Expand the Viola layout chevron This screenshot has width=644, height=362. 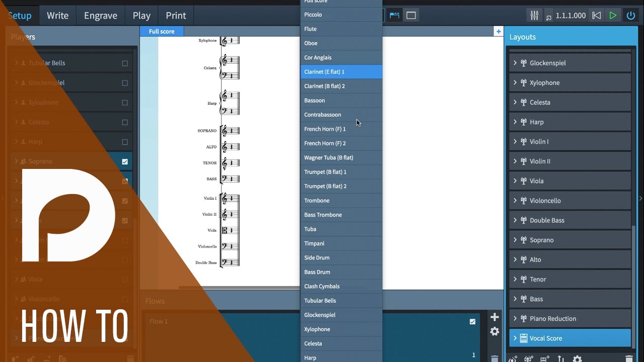point(515,180)
